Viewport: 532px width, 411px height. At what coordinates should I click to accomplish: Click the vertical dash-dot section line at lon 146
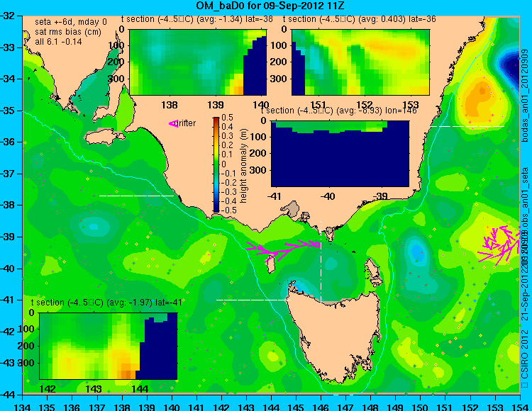(321, 261)
